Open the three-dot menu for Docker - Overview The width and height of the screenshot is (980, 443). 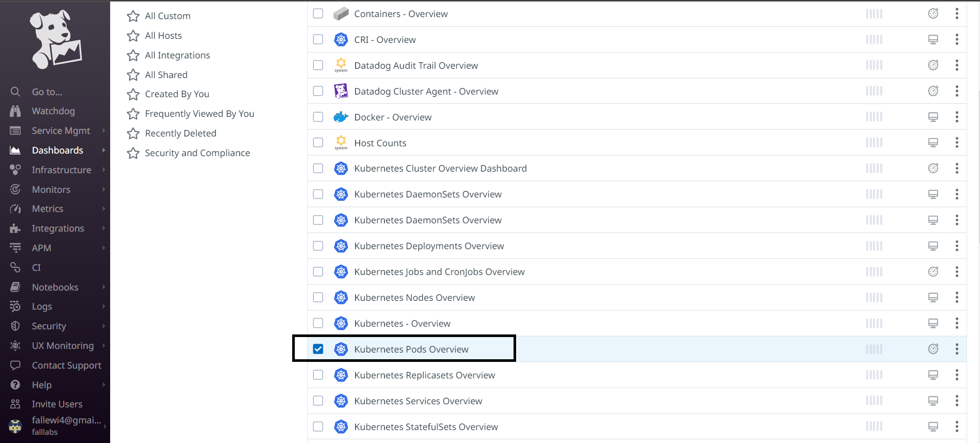(x=957, y=117)
